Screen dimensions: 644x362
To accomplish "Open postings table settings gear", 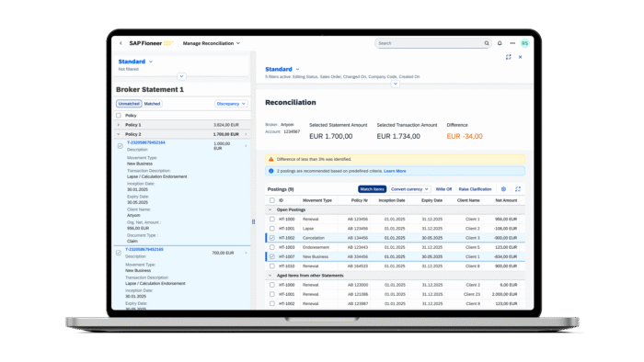I will point(503,189).
